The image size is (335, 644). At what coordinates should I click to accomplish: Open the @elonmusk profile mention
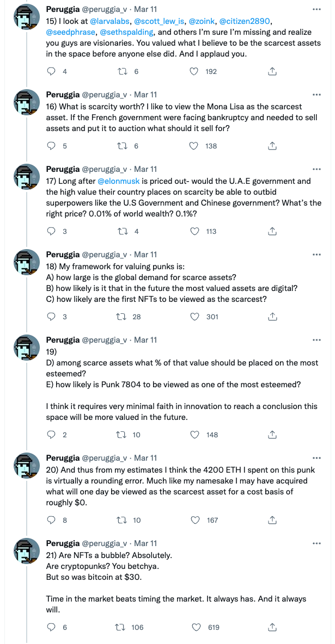pyautogui.click(x=119, y=181)
